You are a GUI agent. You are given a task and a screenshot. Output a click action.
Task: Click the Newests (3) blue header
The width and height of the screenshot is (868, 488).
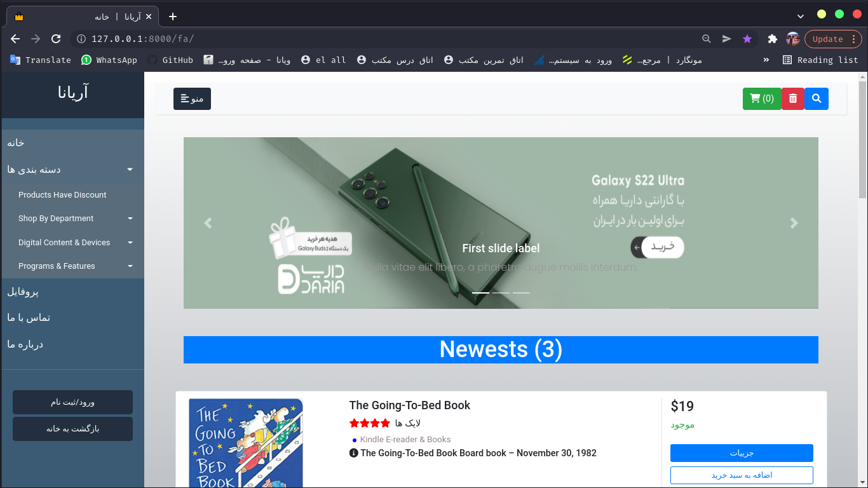click(x=501, y=349)
